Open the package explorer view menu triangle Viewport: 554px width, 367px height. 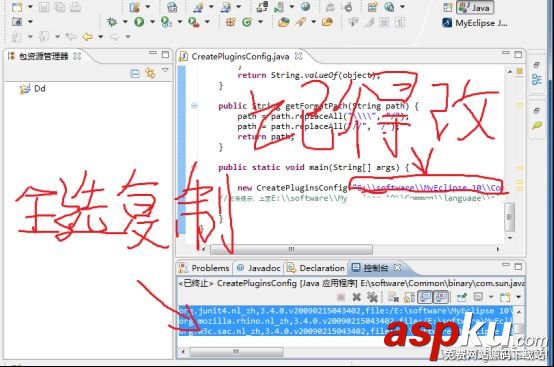165,70
